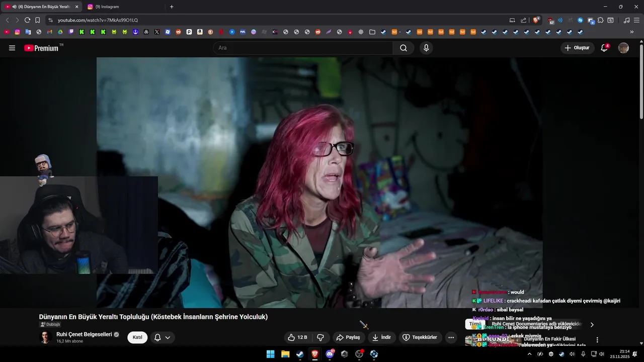644x362 pixels.
Task: Select the Tümü filter chip
Action: click(475, 324)
